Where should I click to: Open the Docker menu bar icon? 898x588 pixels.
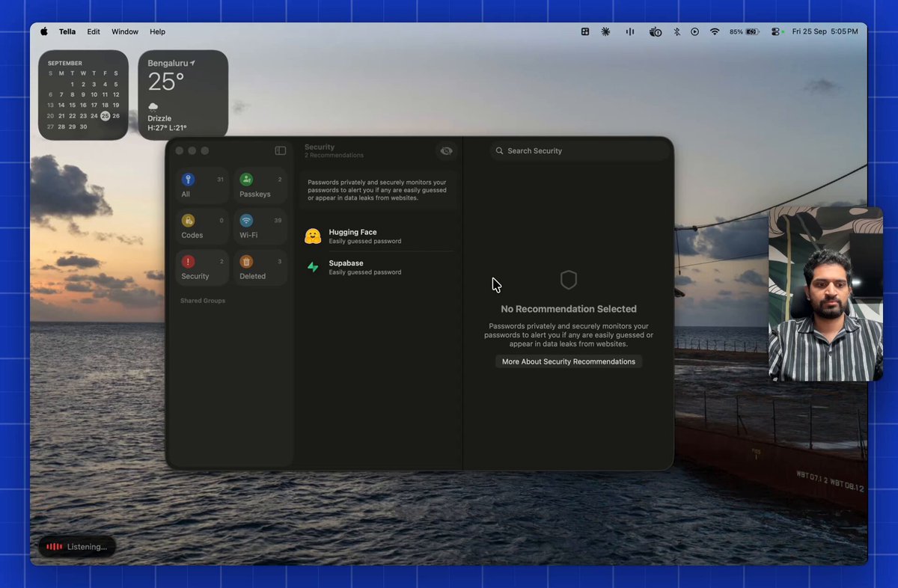(655, 31)
